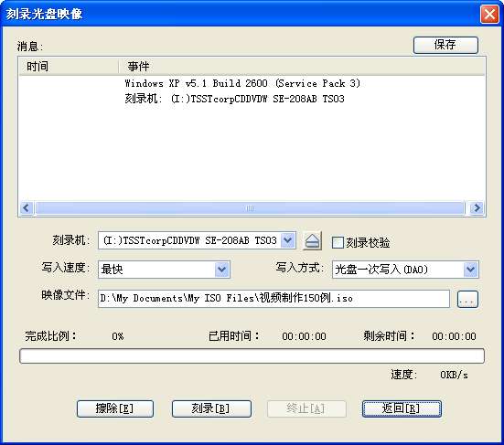Eject the disc tray with the eject icon
Image resolution: width=504 pixels, height=445 pixels.
[x=312, y=241]
